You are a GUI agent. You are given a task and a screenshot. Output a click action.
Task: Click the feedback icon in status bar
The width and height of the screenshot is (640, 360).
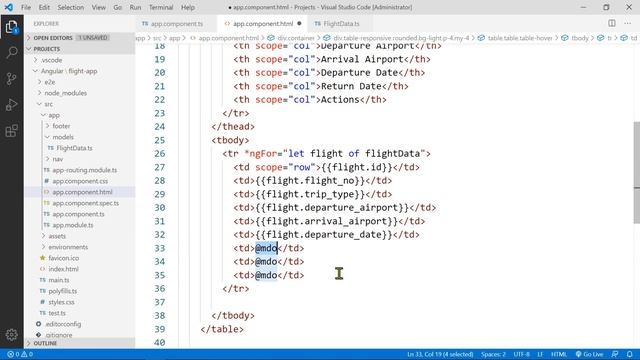pyautogui.click(x=615, y=354)
